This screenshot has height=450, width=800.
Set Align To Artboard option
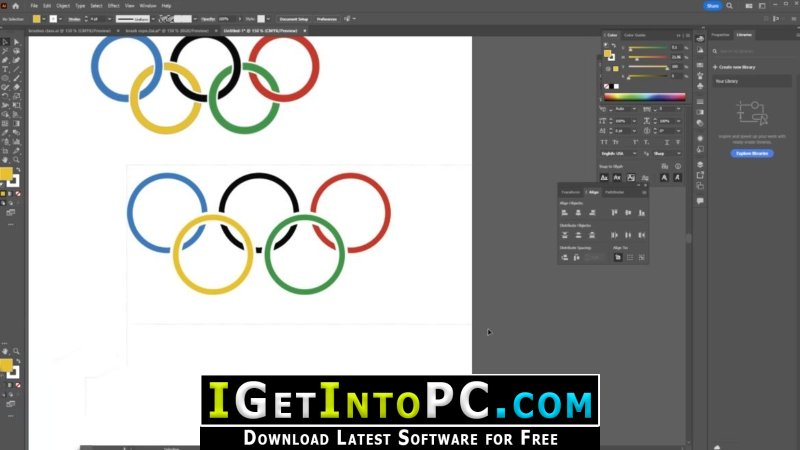coord(618,257)
